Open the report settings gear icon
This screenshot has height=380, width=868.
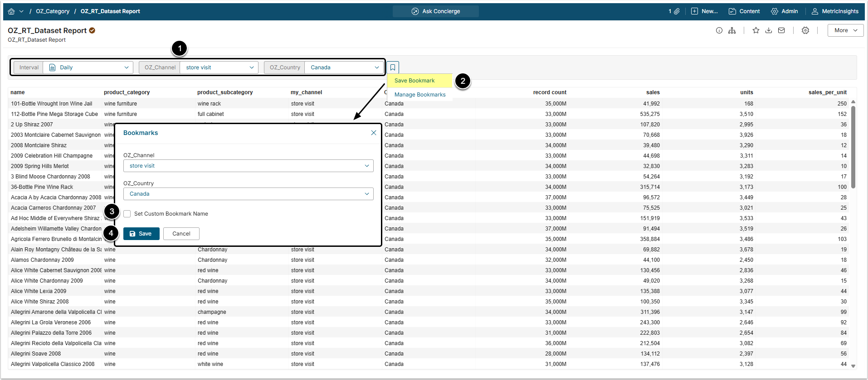tap(805, 30)
